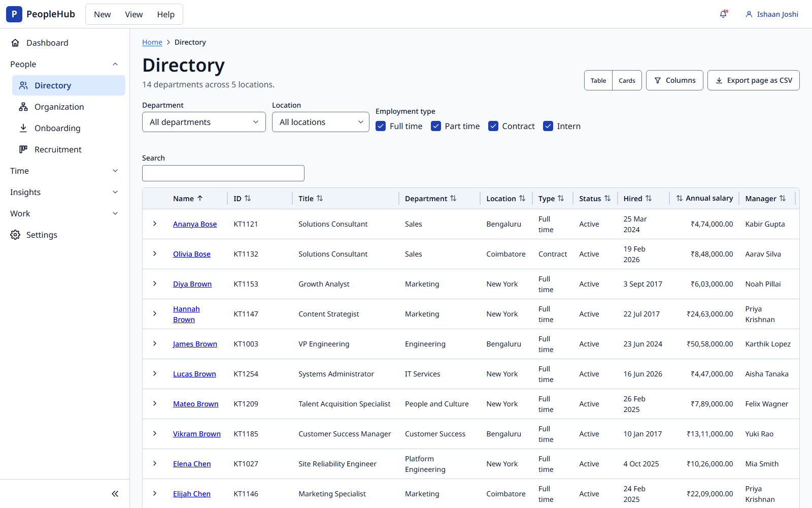Viewport: 812px width, 508px height.
Task: Sort by Status column arrows
Action: pos(607,199)
